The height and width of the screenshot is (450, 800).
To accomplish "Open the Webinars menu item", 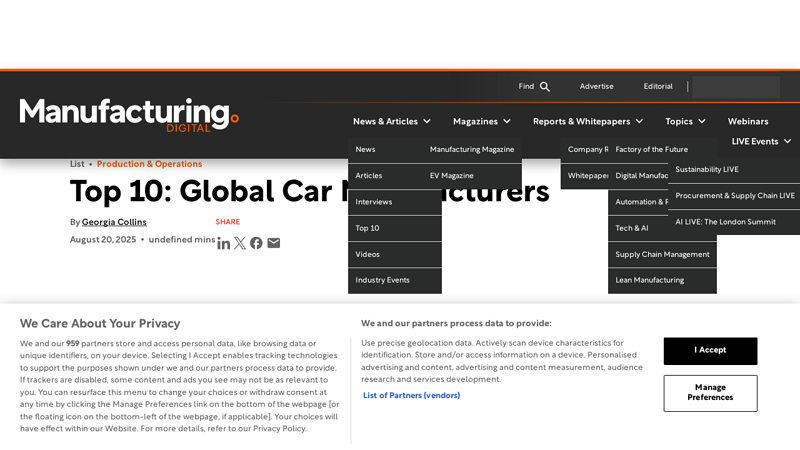I will 748,121.
